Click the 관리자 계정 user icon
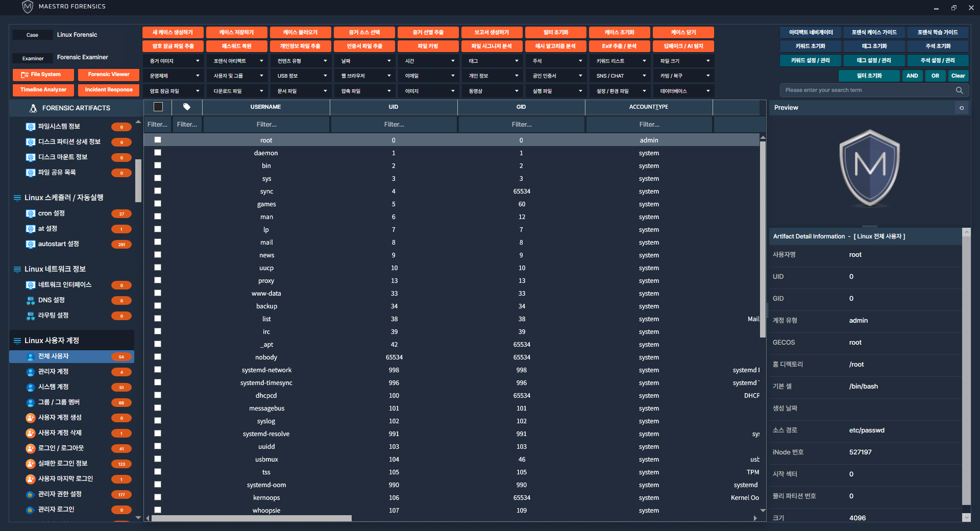The image size is (980, 531). tap(31, 372)
